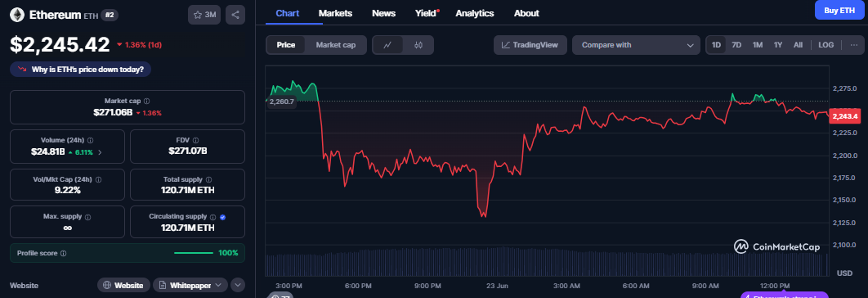This screenshot has width=868, height=298.
Task: Open info icon next to Volume (24h)
Action: pyautogui.click(x=90, y=140)
